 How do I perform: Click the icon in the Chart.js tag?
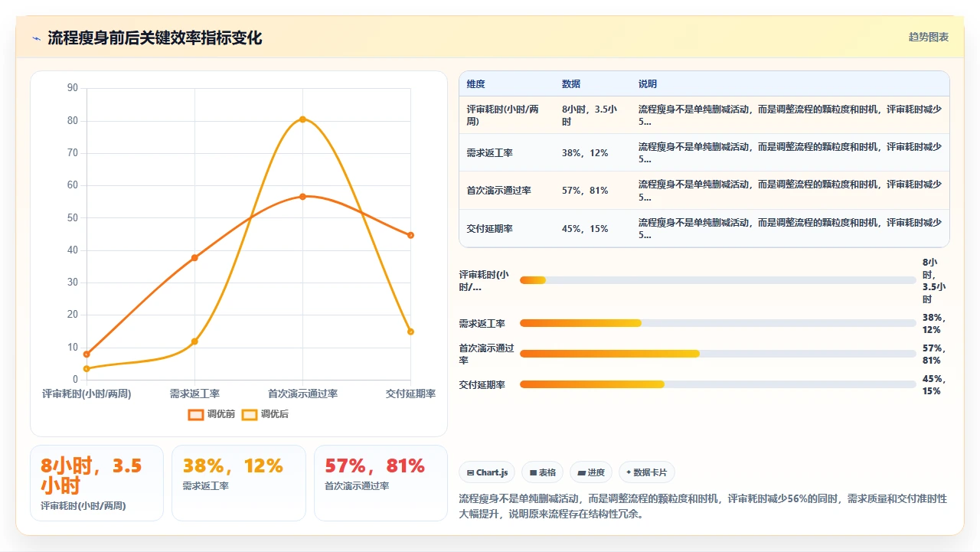(x=470, y=473)
